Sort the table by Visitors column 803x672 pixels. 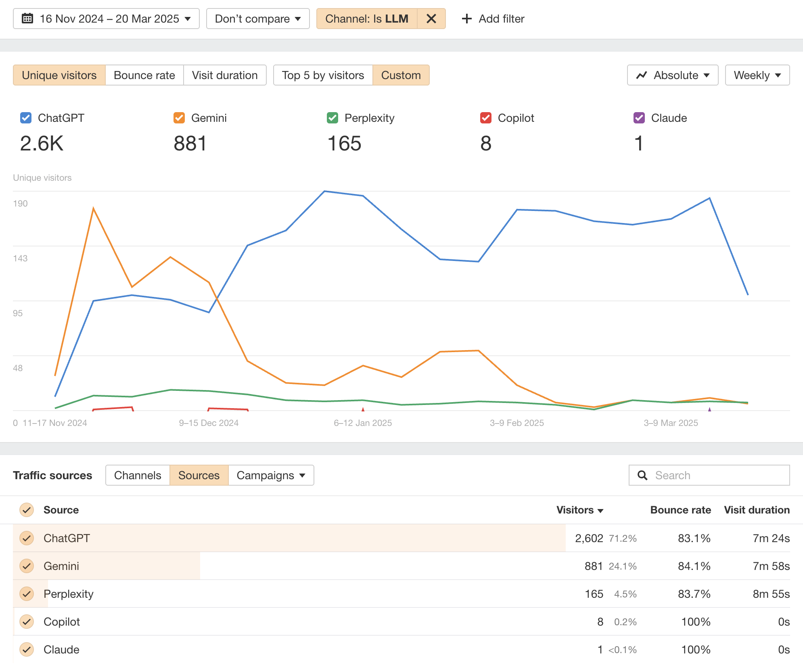pyautogui.click(x=580, y=510)
